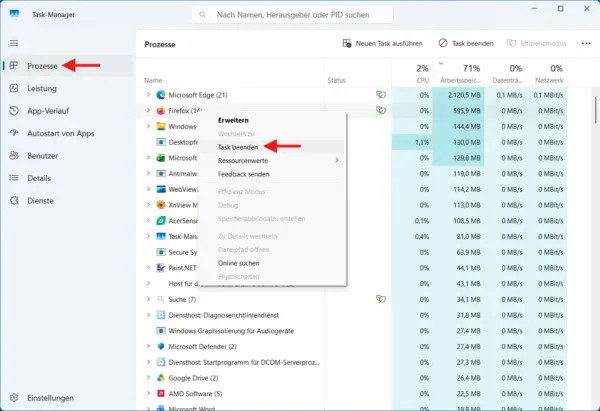Click the App-Verlauf history icon
Viewport: 600px width, 411px height.
[14, 111]
